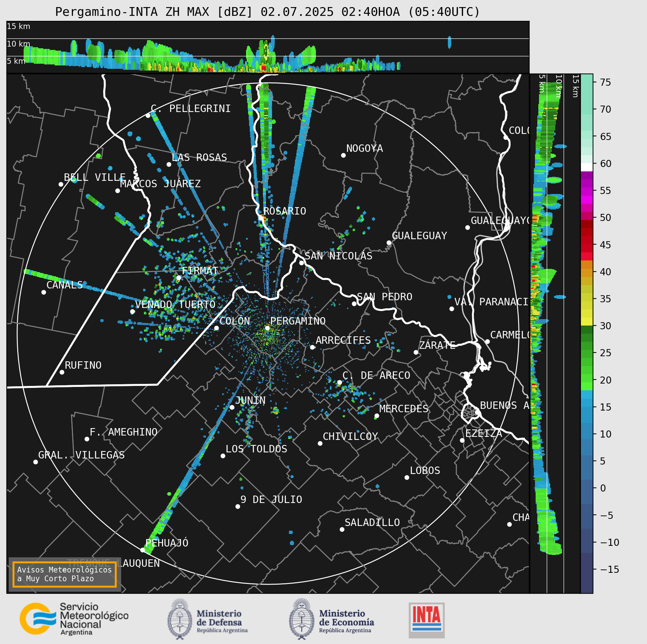Click the Mercedes marker dot
Viewport: 647px width, 644px height.
[377, 416]
